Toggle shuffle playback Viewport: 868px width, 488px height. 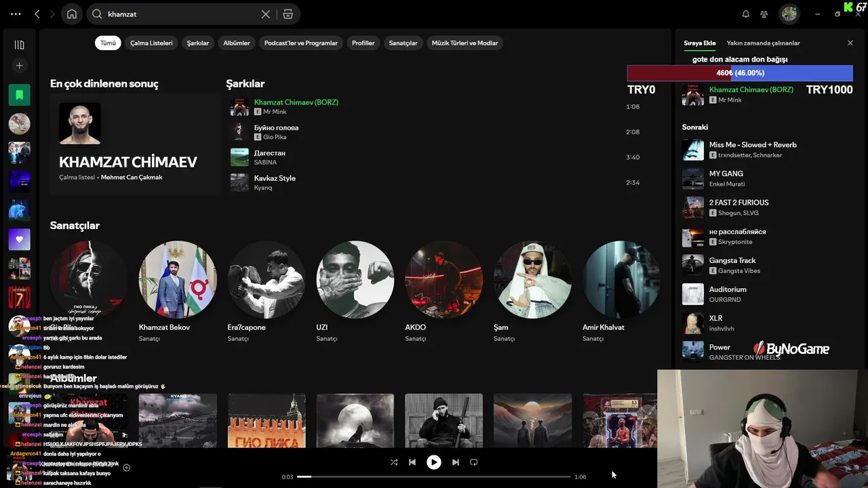tap(394, 462)
